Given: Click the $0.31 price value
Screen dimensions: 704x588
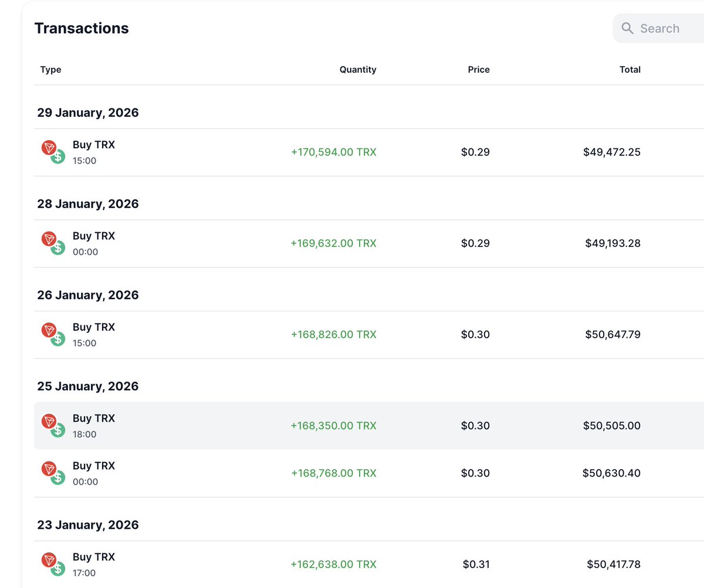Looking at the screenshot, I should click(x=476, y=565).
